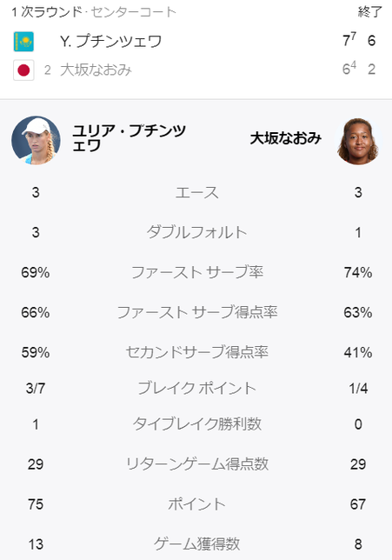Click the ユリア・プチンツェワ heading name
This screenshot has height=560, width=392.
pyautogui.click(x=129, y=138)
